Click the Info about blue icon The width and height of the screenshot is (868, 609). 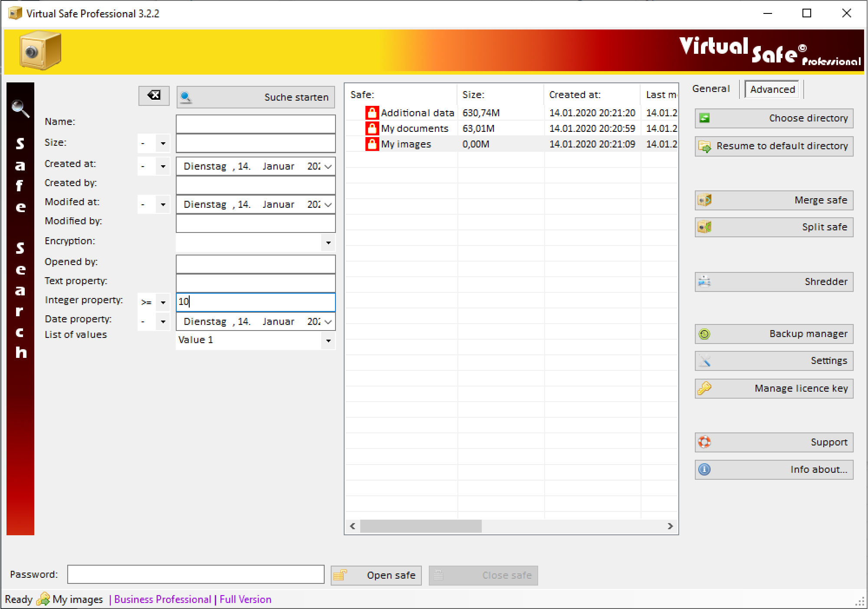pyautogui.click(x=704, y=469)
